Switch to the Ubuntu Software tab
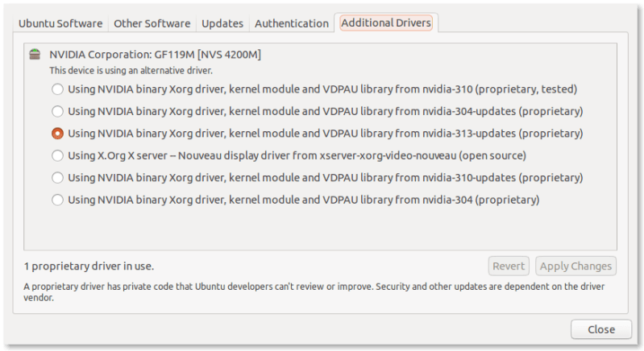The width and height of the screenshot is (644, 351). tap(60, 23)
